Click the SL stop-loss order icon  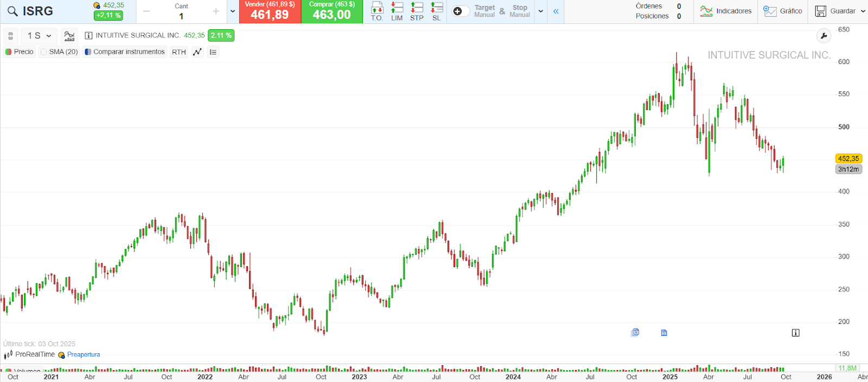[x=437, y=11]
